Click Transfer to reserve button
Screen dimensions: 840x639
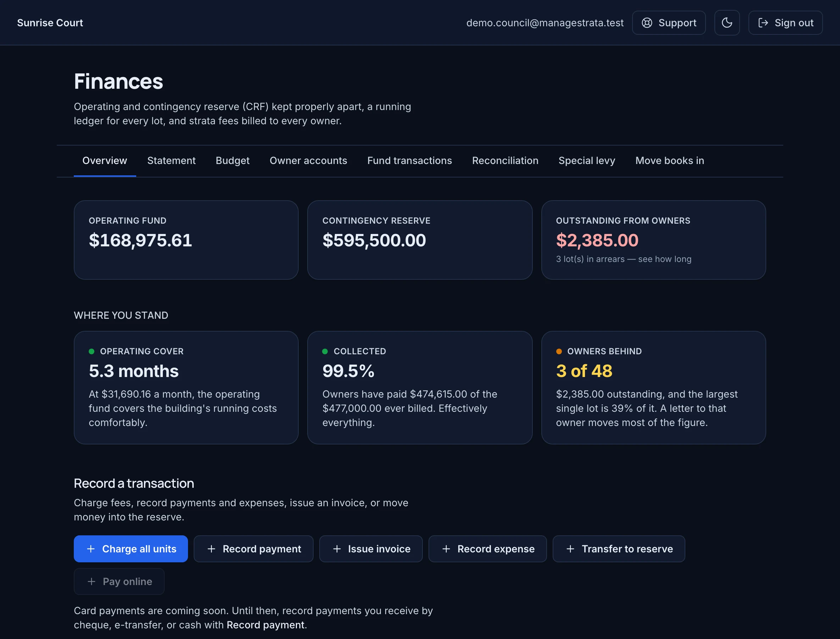[x=619, y=549]
